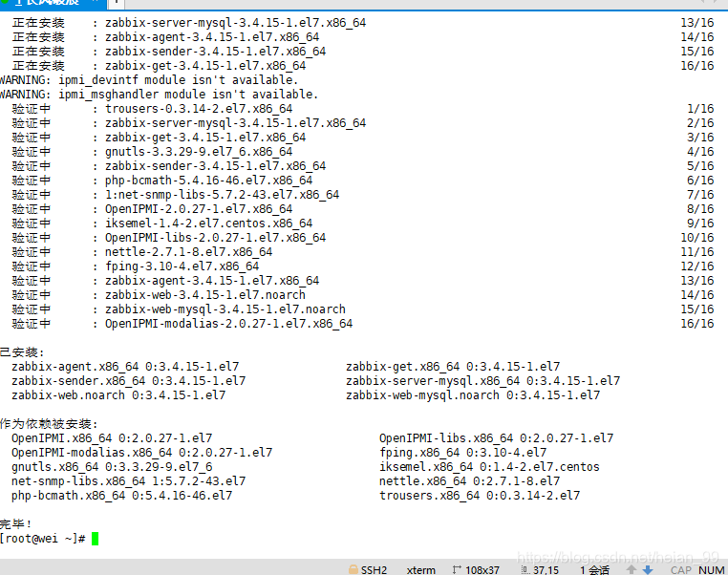This screenshot has height=575, width=728.
Task: Click the ipmi_devintf module warning line
Action: click(x=149, y=80)
